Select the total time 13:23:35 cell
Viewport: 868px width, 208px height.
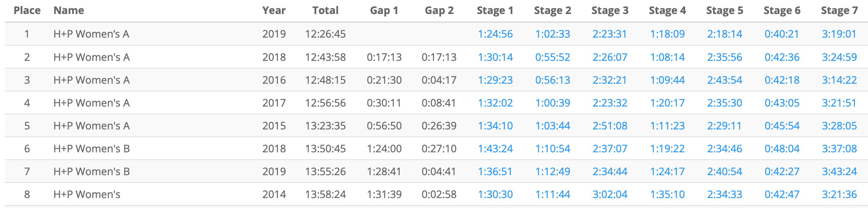[325, 126]
